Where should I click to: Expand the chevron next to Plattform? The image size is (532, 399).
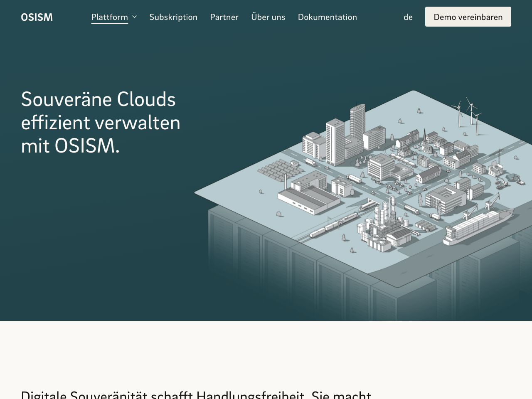pyautogui.click(x=134, y=17)
